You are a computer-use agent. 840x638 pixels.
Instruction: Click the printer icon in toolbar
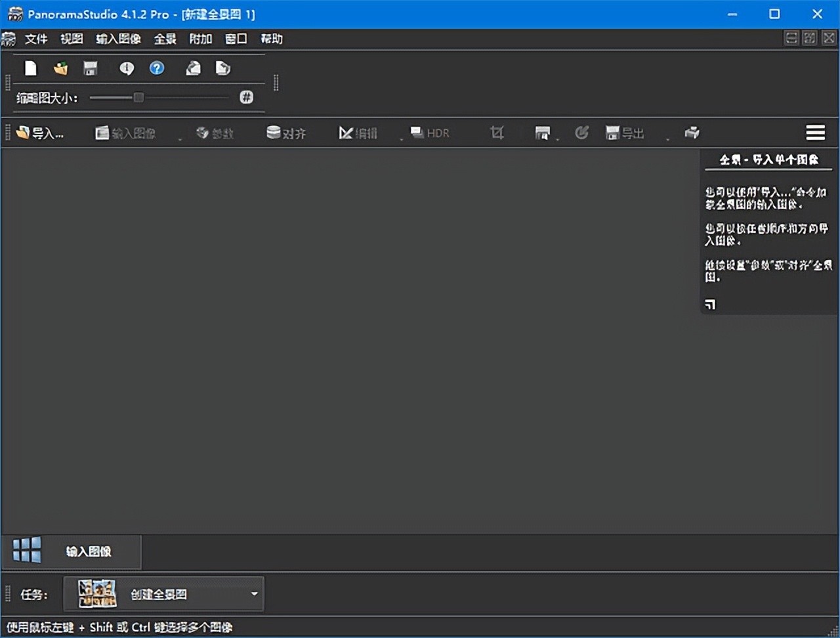click(x=692, y=133)
